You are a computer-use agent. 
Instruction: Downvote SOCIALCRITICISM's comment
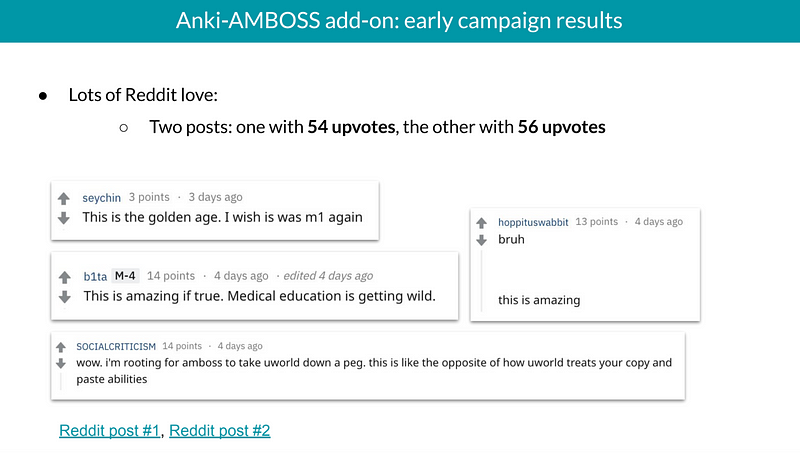coord(61,363)
